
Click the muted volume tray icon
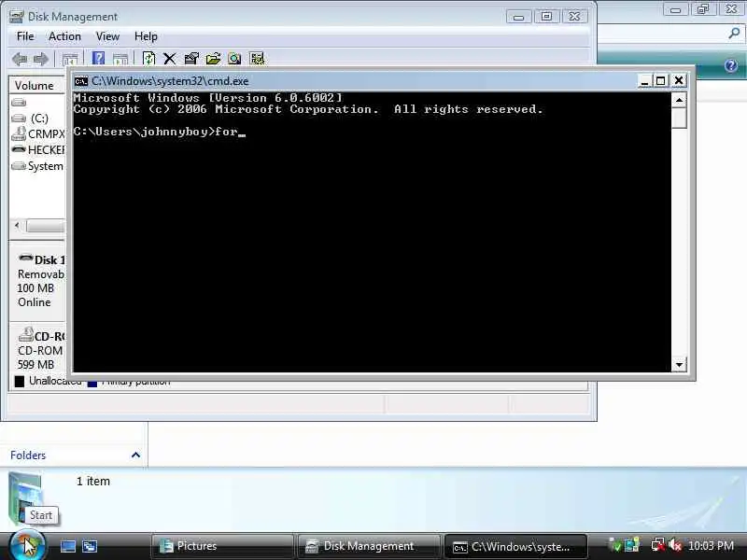(x=674, y=545)
